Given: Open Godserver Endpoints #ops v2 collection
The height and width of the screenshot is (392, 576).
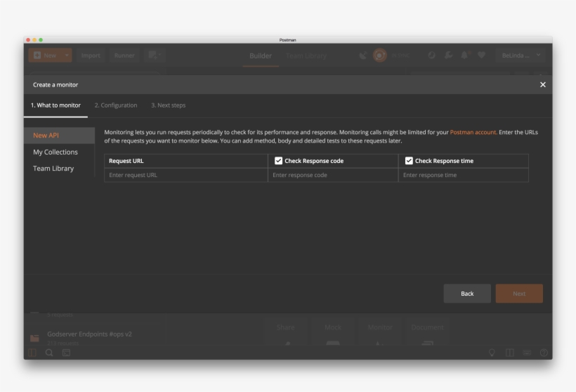Looking at the screenshot, I should pyautogui.click(x=89, y=334).
